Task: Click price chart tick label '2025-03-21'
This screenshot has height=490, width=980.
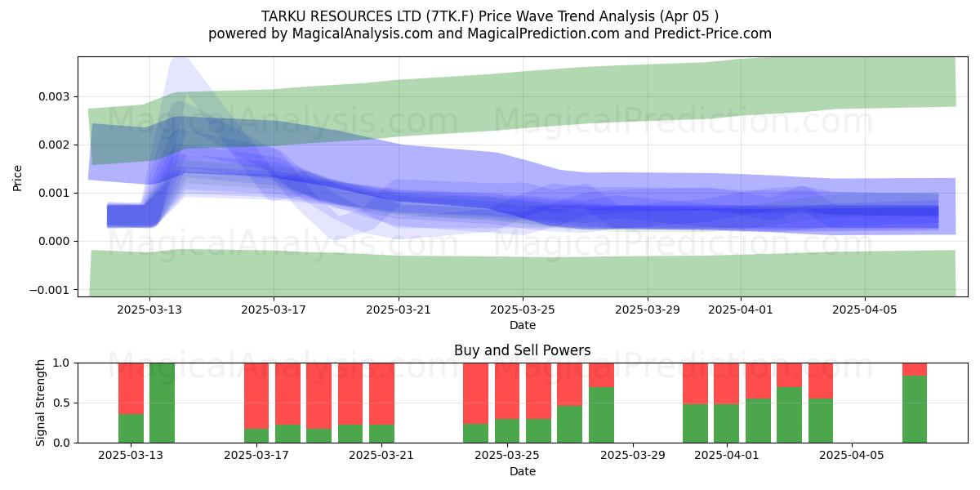Action: point(399,310)
